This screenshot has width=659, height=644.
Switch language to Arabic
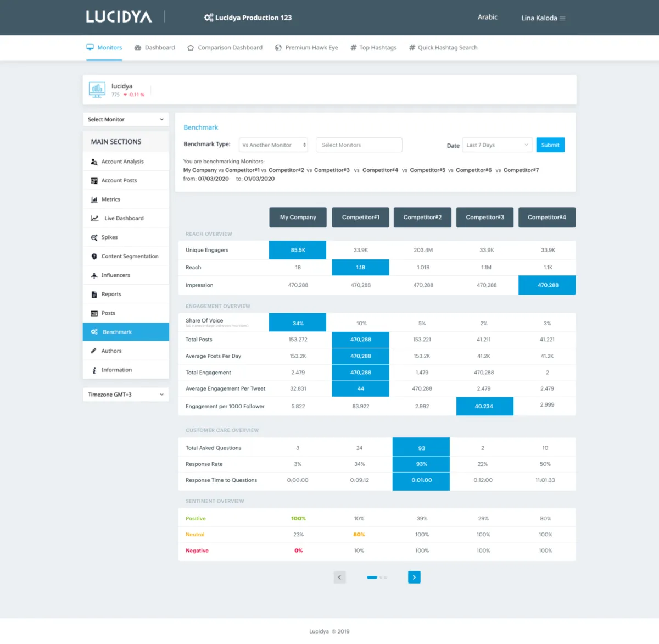(x=488, y=18)
